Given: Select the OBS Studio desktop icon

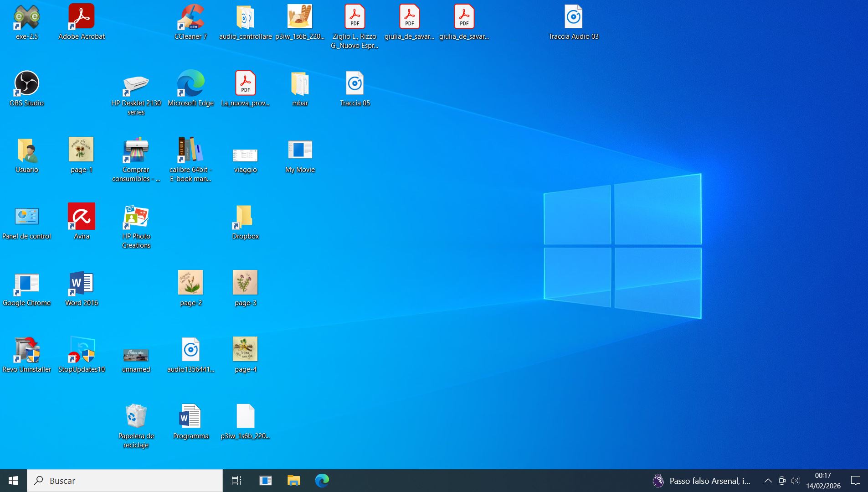Looking at the screenshot, I should tap(26, 84).
